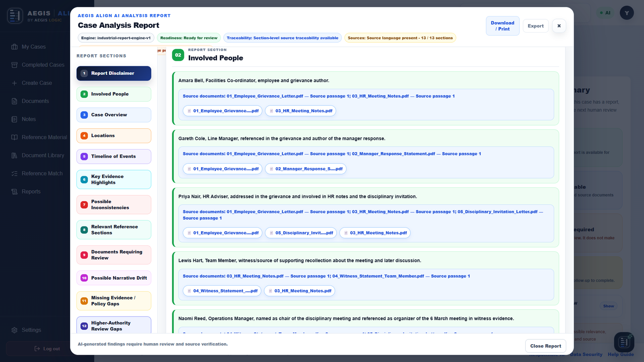Open Missing Evidence / Policy Gaps section
Image resolution: width=644 pixels, height=362 pixels.
point(114,301)
